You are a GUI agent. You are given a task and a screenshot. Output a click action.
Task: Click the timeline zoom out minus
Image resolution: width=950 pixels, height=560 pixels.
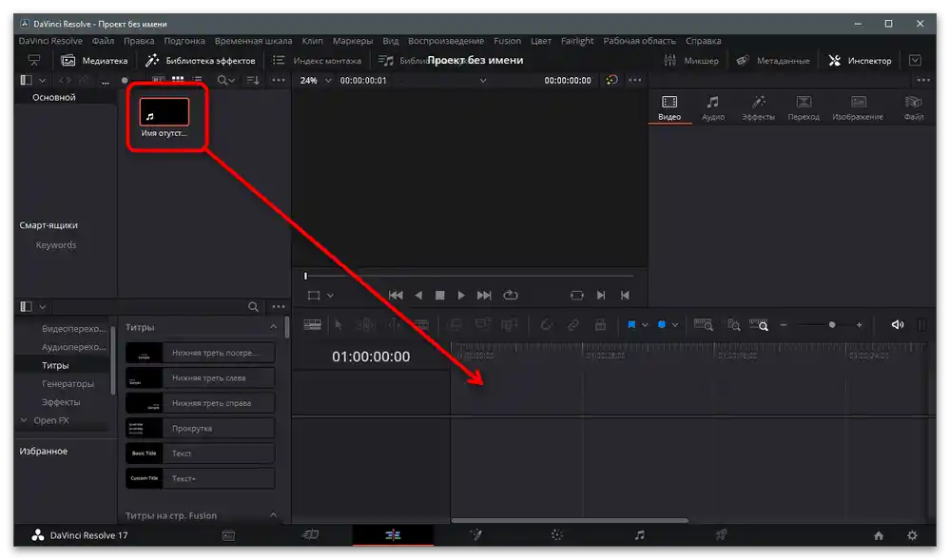click(x=784, y=325)
